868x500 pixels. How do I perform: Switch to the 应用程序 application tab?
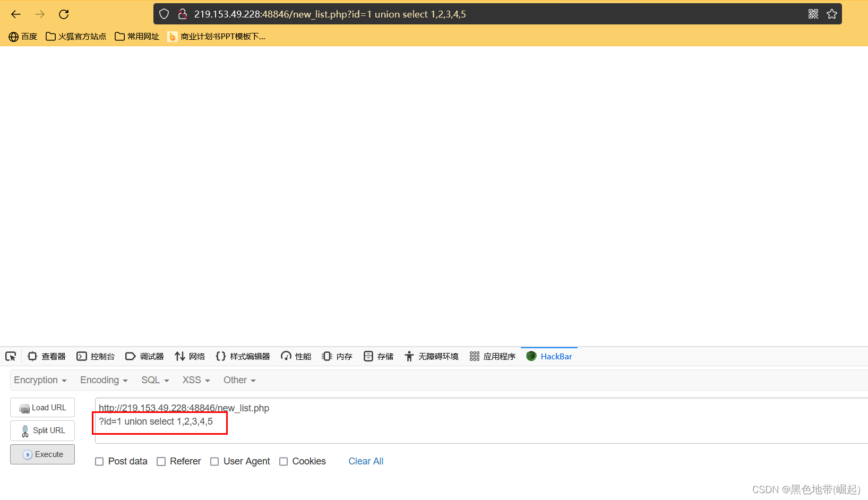point(493,356)
